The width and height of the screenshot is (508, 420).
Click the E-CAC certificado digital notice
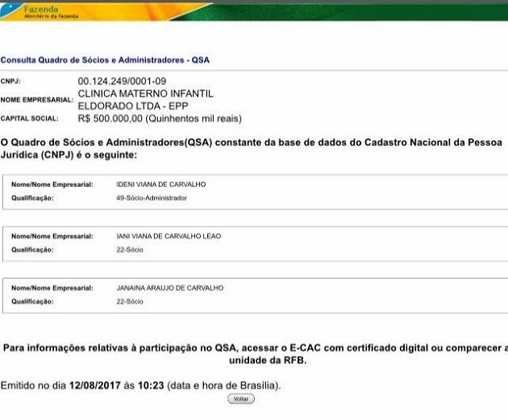(x=255, y=354)
